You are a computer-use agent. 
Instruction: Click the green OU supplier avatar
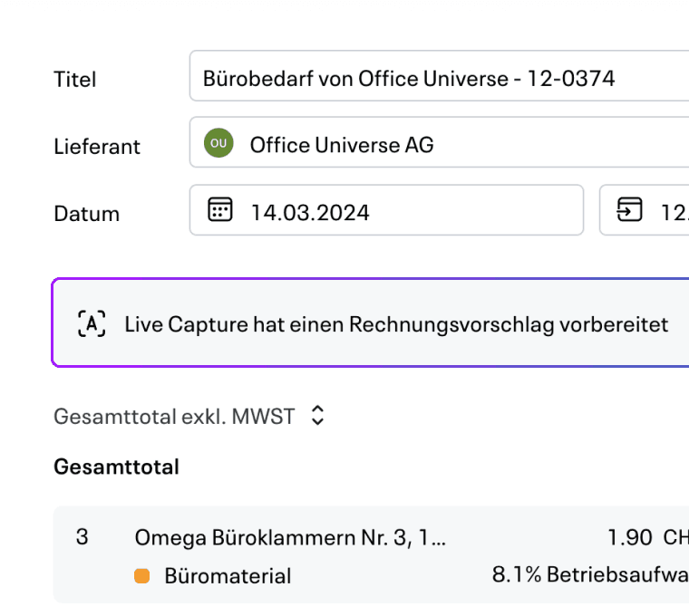coord(218,143)
